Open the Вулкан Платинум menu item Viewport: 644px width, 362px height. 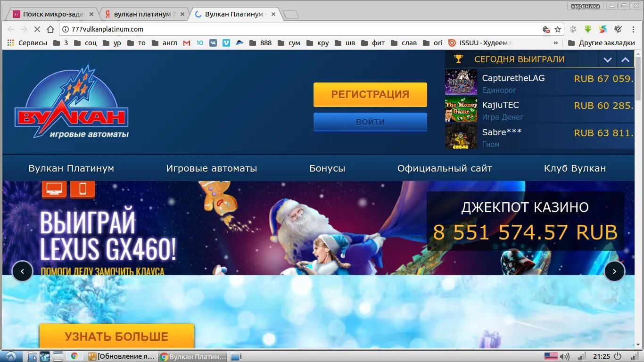[71, 168]
